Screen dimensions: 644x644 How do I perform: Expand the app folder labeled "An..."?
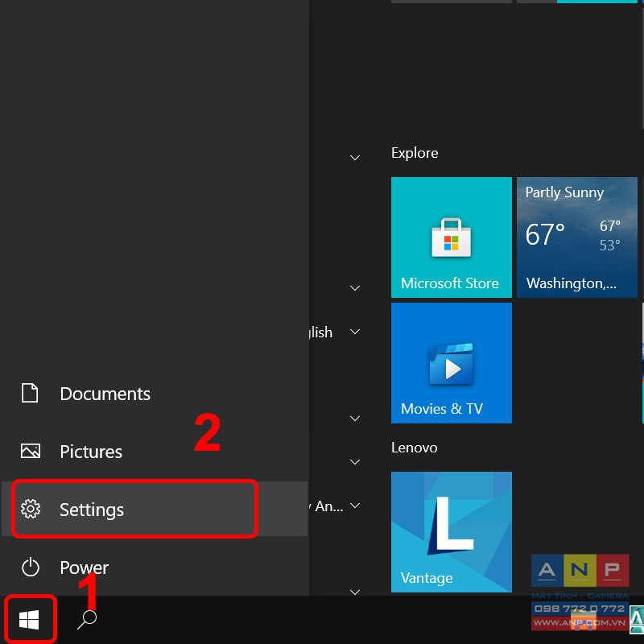(355, 506)
